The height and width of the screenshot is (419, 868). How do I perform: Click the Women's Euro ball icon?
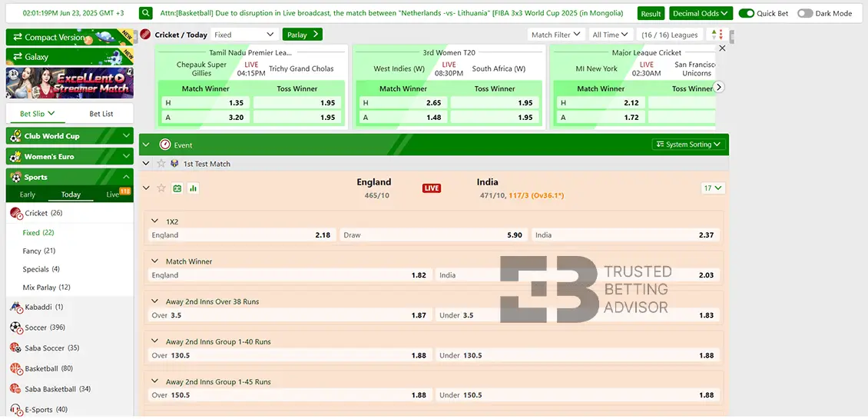tap(15, 156)
